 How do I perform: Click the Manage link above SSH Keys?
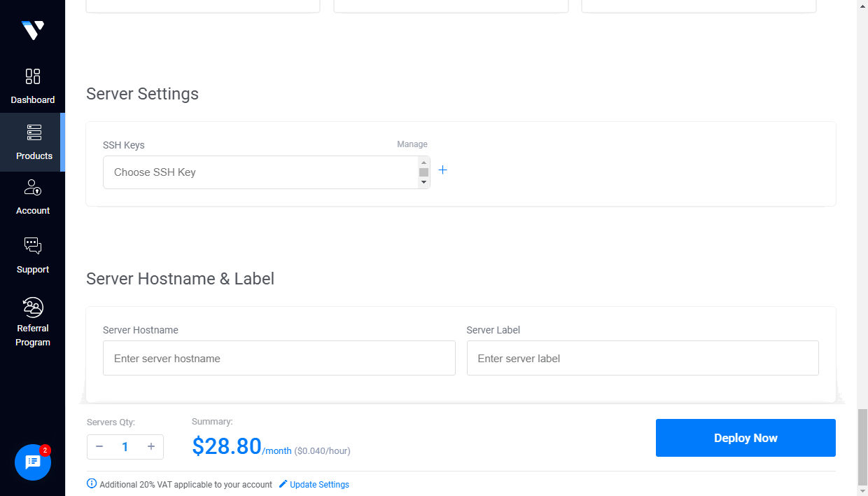[x=412, y=144]
